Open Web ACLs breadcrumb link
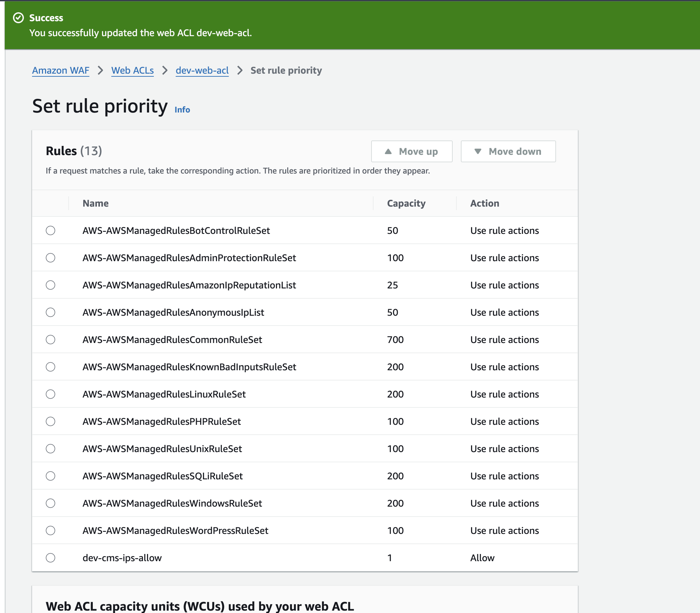Viewport: 700px width, 613px height. (132, 71)
